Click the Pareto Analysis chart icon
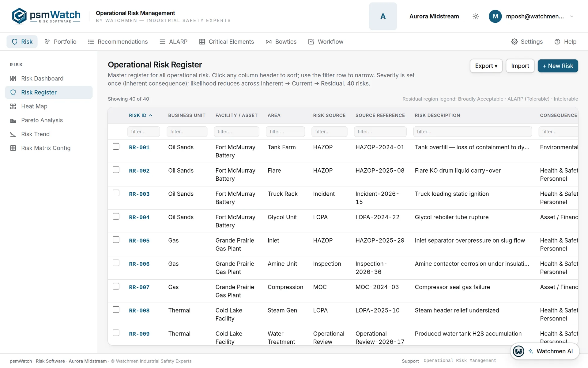The height and width of the screenshot is (368, 588). tap(13, 121)
